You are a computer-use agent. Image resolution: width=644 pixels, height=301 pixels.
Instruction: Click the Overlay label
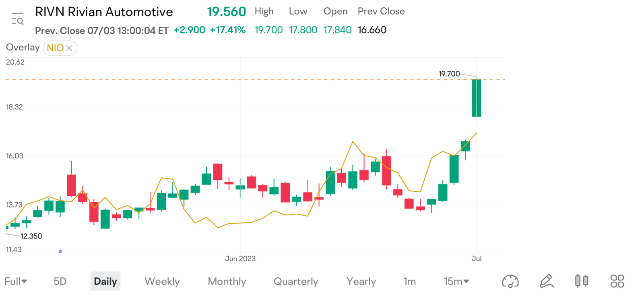point(23,47)
